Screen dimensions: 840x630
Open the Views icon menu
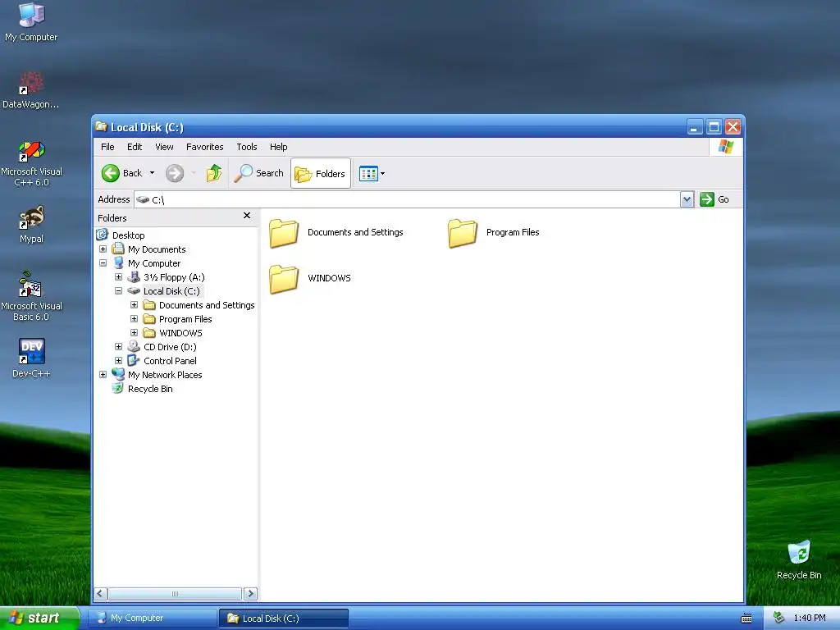372,174
